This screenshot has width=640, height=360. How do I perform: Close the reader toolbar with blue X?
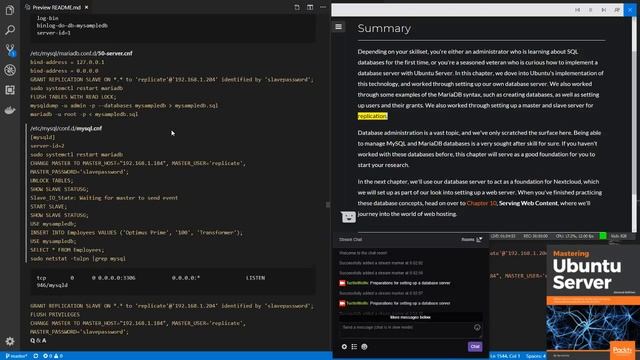(x=630, y=10)
